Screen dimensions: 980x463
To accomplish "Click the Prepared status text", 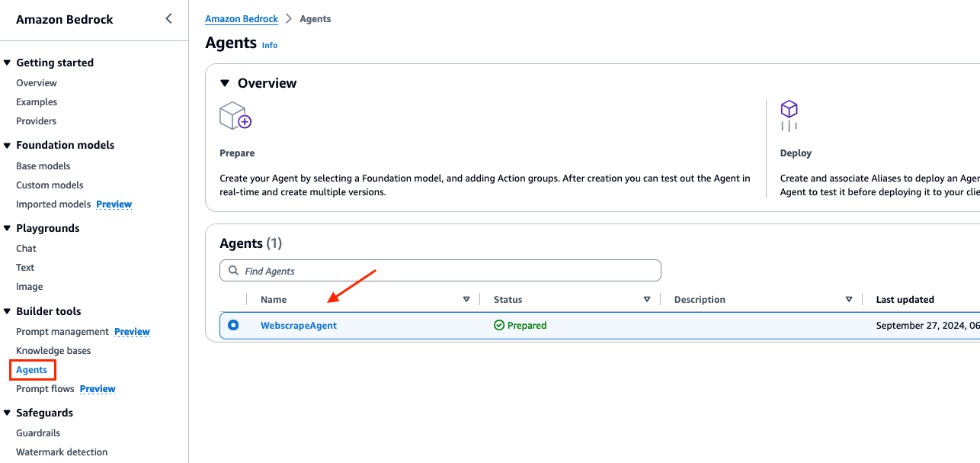I will [527, 326].
